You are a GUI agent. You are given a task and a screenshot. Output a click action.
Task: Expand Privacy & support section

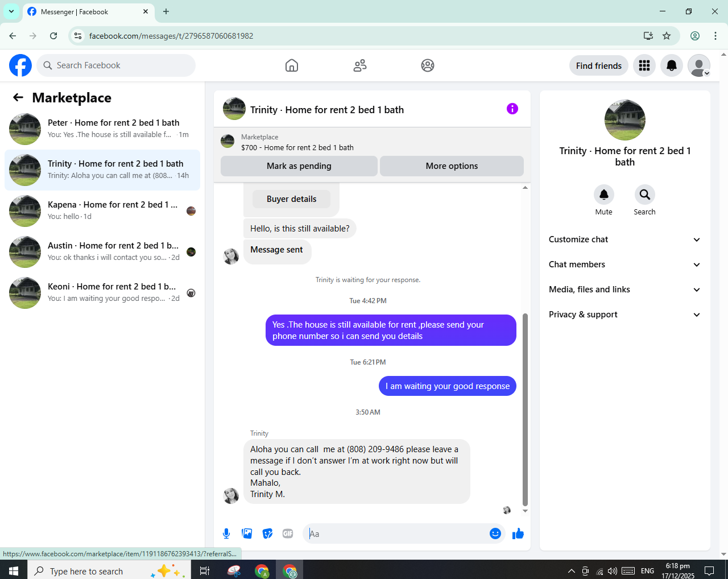[624, 315]
